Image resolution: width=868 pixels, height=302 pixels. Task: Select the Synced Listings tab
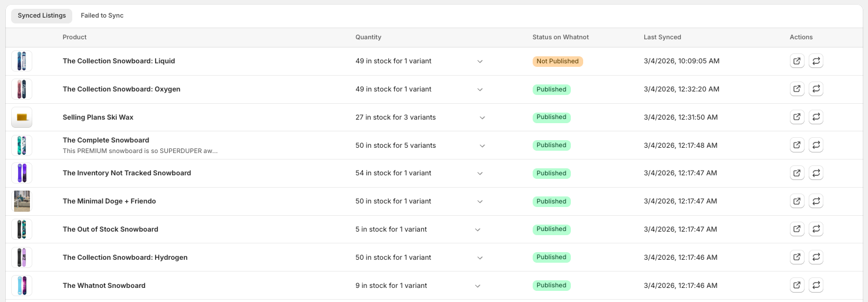click(42, 16)
